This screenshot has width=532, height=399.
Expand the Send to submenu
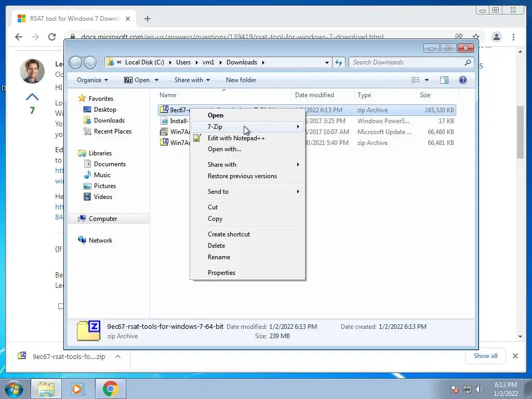[247, 192]
